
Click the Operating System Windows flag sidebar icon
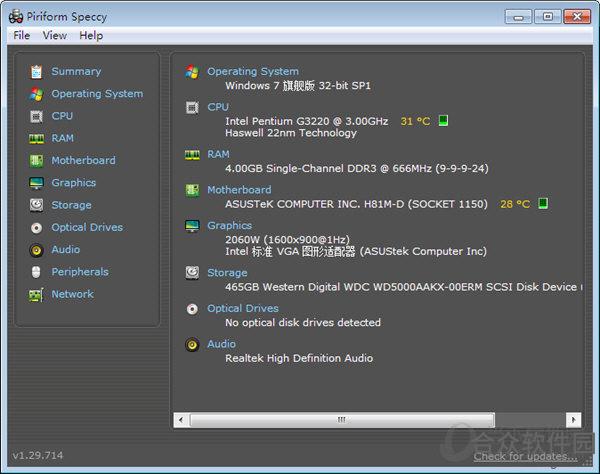[36, 94]
